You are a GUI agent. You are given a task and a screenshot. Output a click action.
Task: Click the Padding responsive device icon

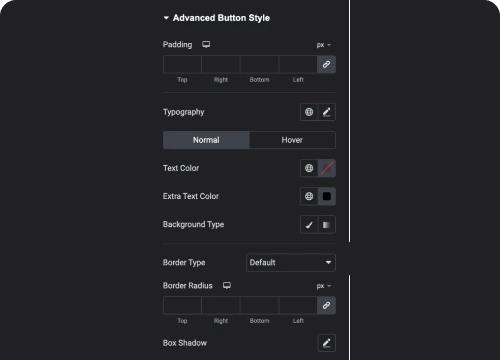click(206, 44)
